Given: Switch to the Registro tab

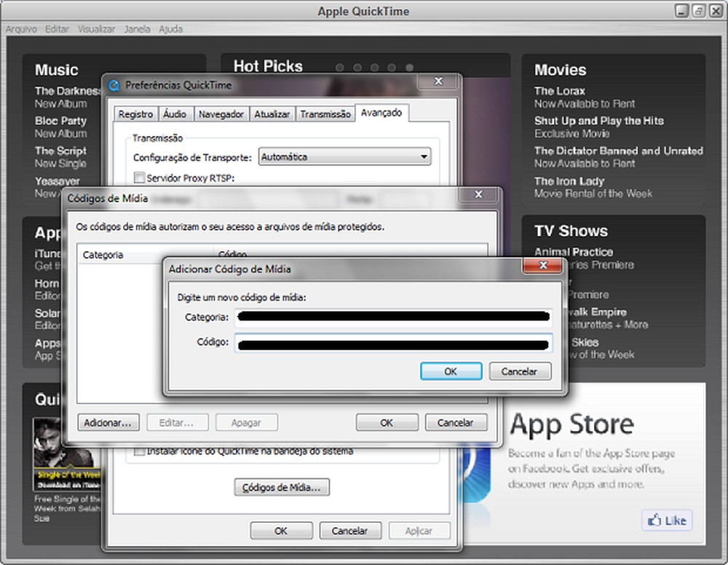Looking at the screenshot, I should (x=135, y=113).
